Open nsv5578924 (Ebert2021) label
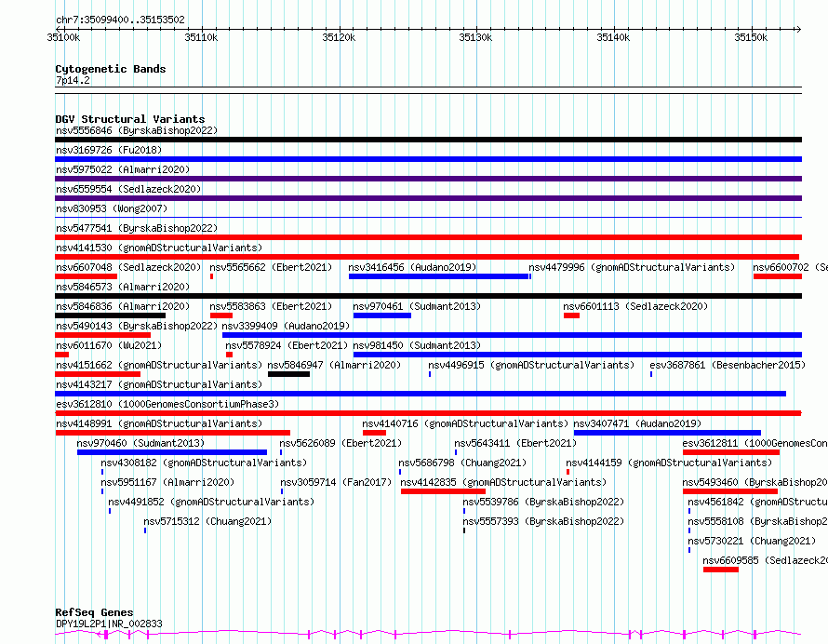This screenshot has height=644, width=828. coord(287,345)
